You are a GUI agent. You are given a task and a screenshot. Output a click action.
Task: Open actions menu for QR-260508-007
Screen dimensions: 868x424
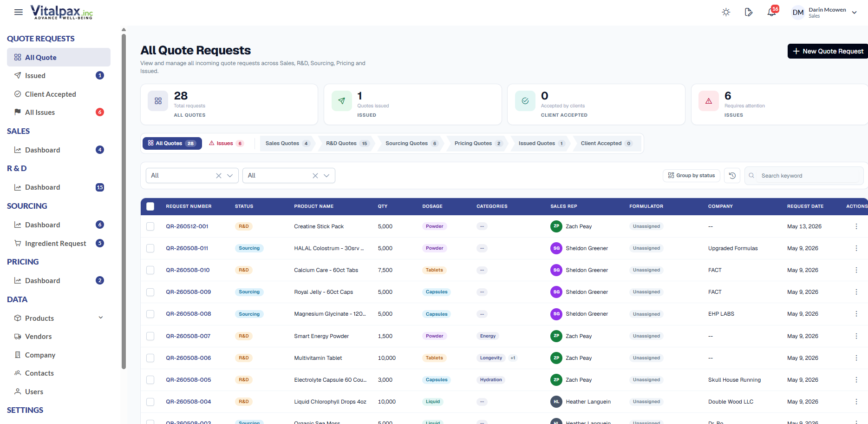click(856, 336)
